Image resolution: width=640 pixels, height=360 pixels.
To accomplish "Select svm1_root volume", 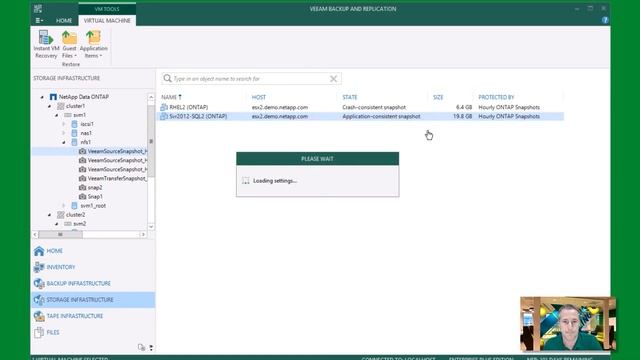I will [93, 206].
